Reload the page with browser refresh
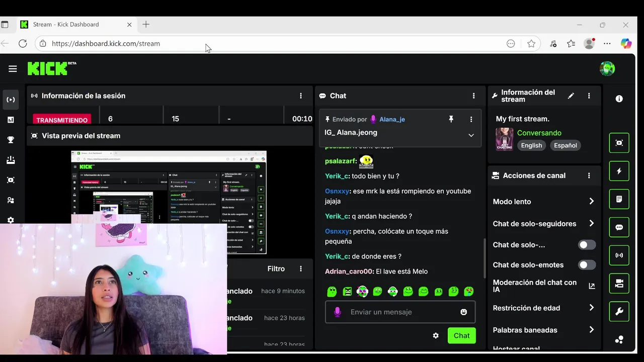 click(x=23, y=44)
